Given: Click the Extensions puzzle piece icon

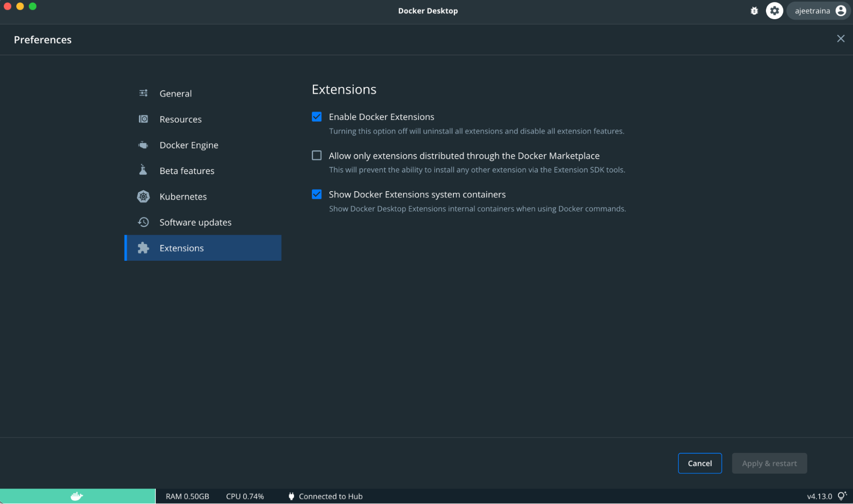Looking at the screenshot, I should tap(143, 248).
